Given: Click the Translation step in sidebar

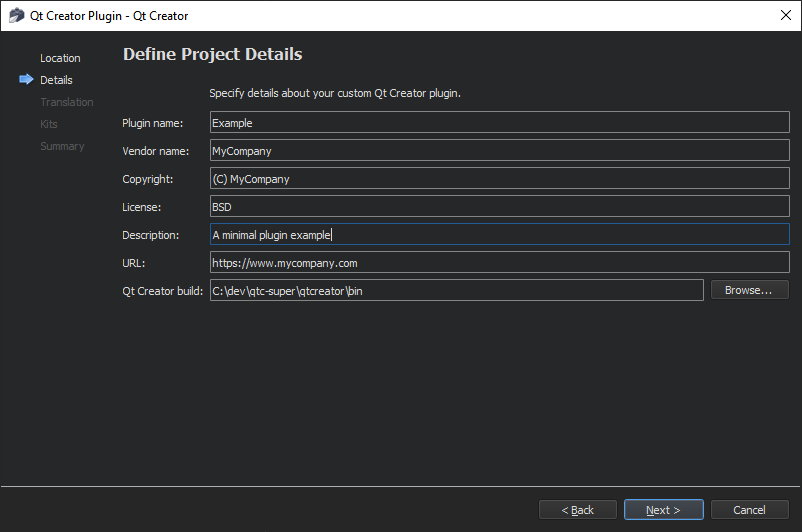Looking at the screenshot, I should 66,102.
